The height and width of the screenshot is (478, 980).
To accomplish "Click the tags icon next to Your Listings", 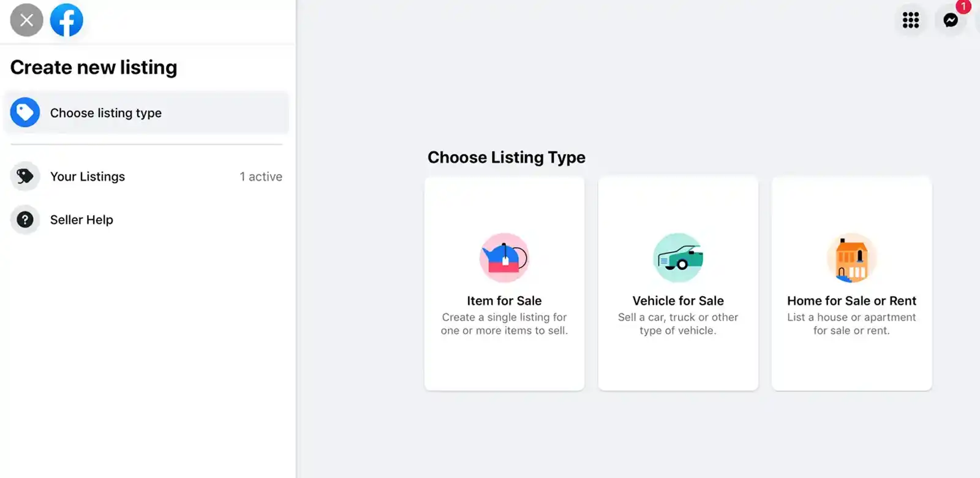I will tap(24, 176).
